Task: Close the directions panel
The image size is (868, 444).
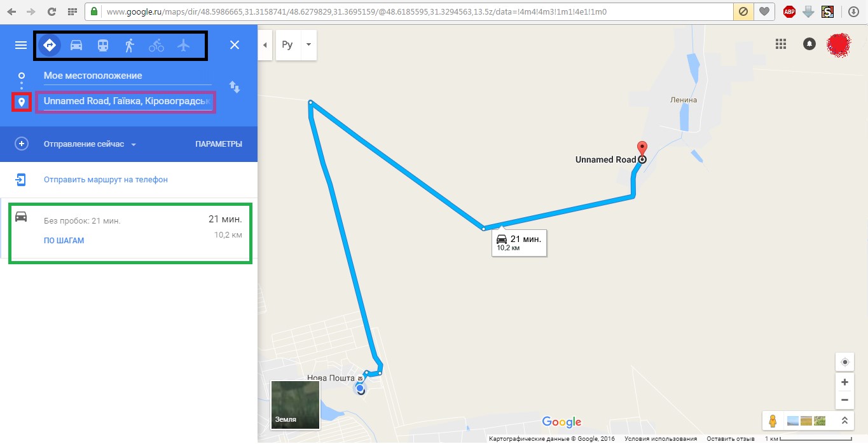Action: click(x=235, y=45)
